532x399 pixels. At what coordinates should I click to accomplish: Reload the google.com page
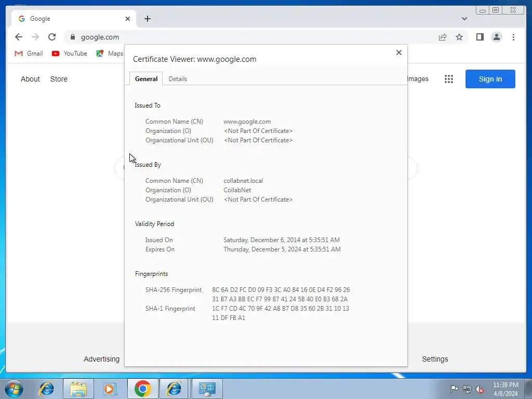pos(52,37)
